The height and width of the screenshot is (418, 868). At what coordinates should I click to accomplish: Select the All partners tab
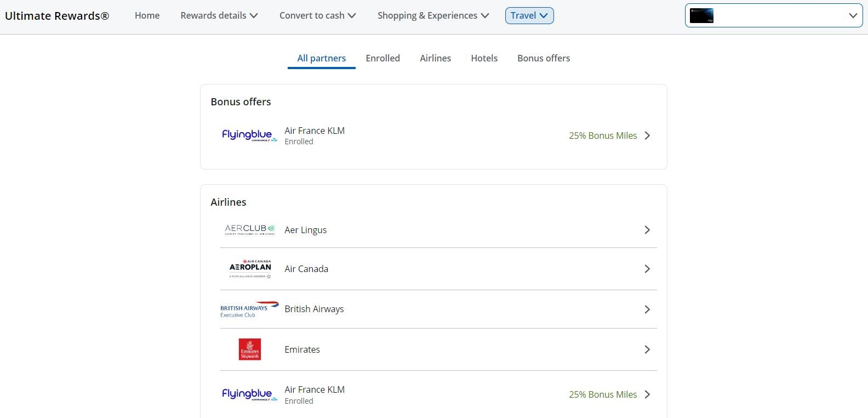(x=322, y=58)
